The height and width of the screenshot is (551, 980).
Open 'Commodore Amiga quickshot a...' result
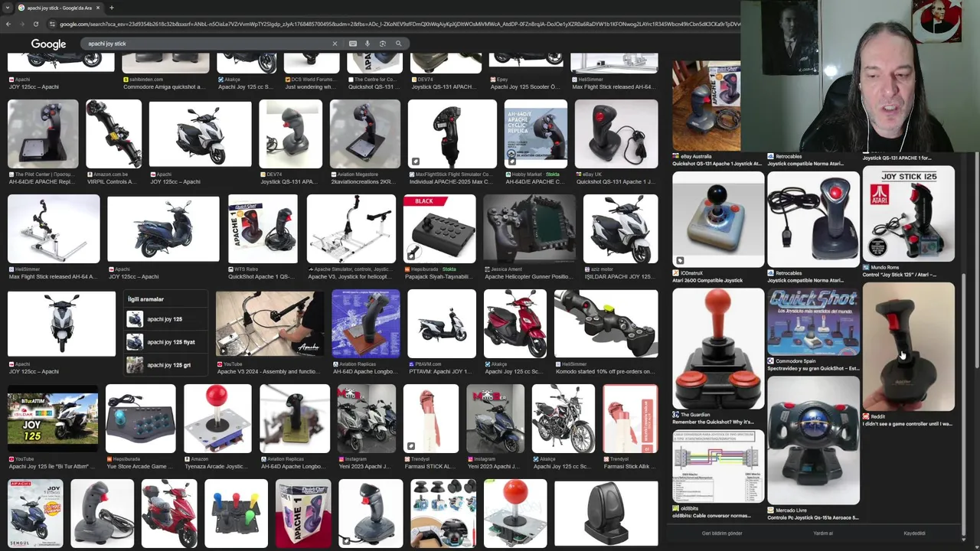[x=165, y=73]
